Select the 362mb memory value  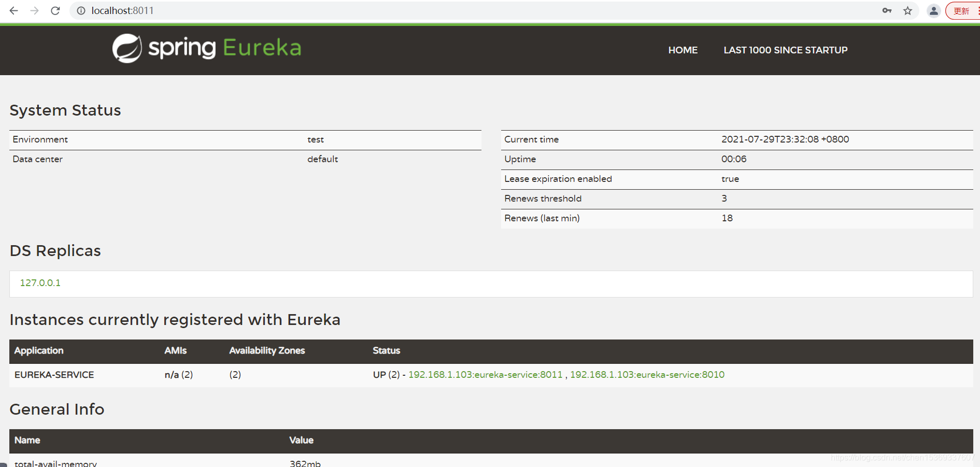coord(305,463)
